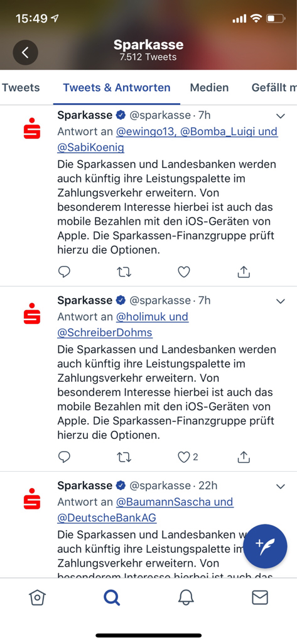297x644 pixels.
Task: Open the Home feed in bottom bar
Action: [x=37, y=597]
